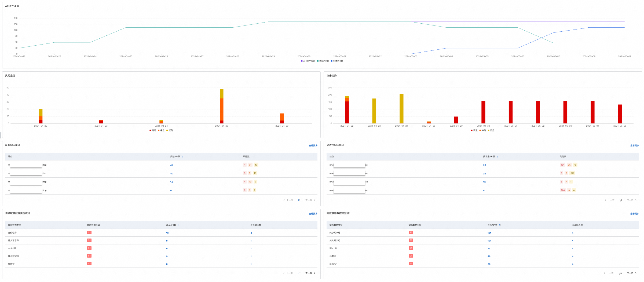Click the 31 medium-risk badge

(250, 165)
